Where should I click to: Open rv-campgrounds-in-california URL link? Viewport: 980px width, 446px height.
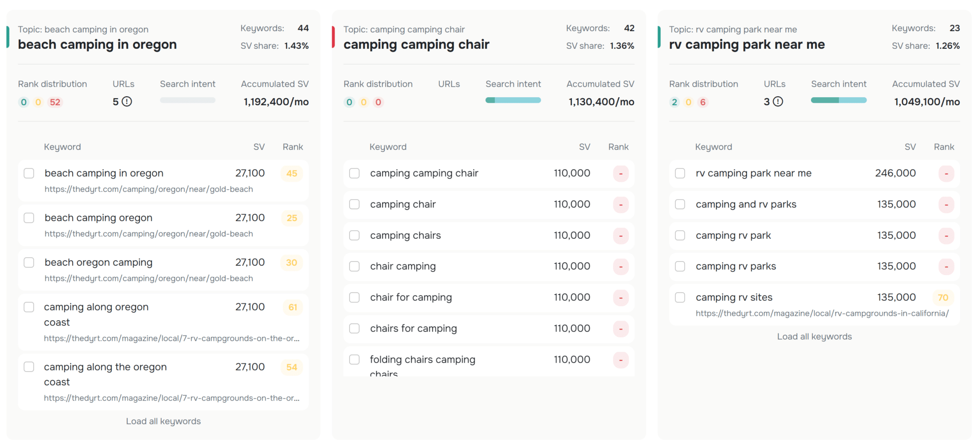(822, 313)
